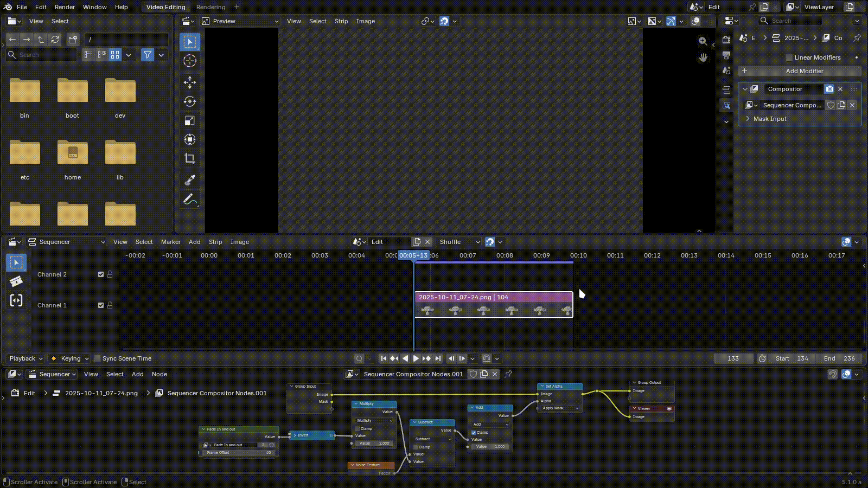Toggle Clamp checkbox in the Add node
The height and width of the screenshot is (488, 868).
pyautogui.click(x=474, y=433)
